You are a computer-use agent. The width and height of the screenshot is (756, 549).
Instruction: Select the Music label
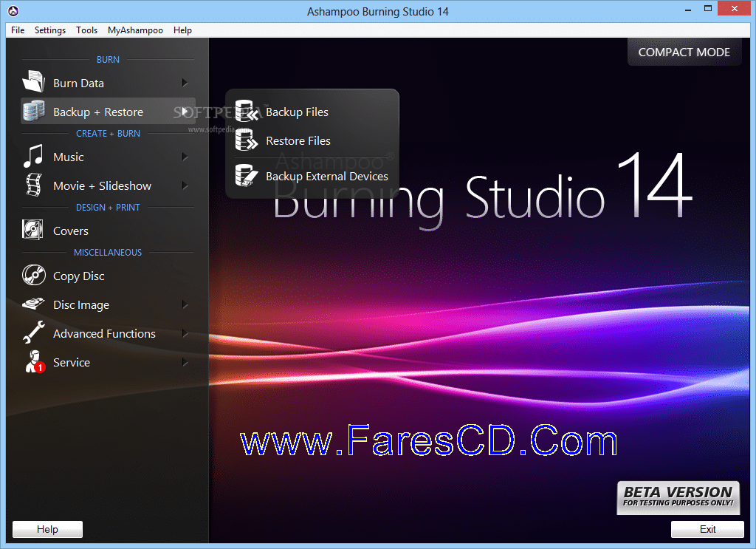69,157
